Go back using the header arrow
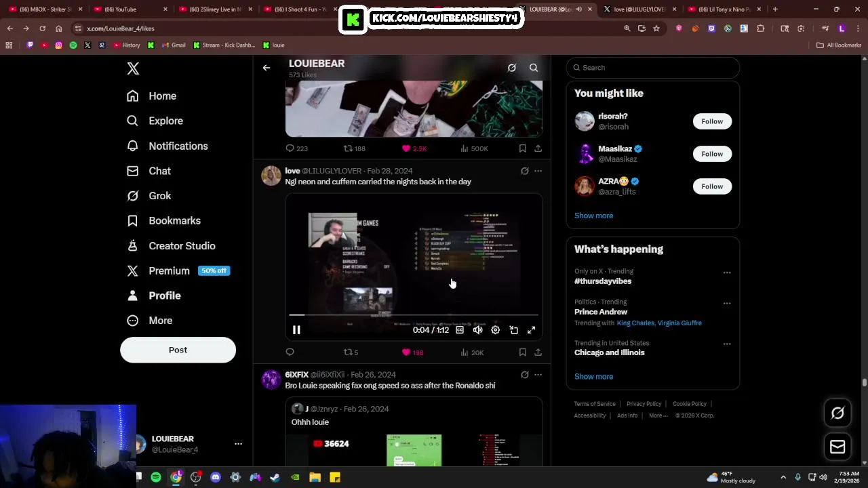The width and height of the screenshot is (868, 488). click(267, 68)
